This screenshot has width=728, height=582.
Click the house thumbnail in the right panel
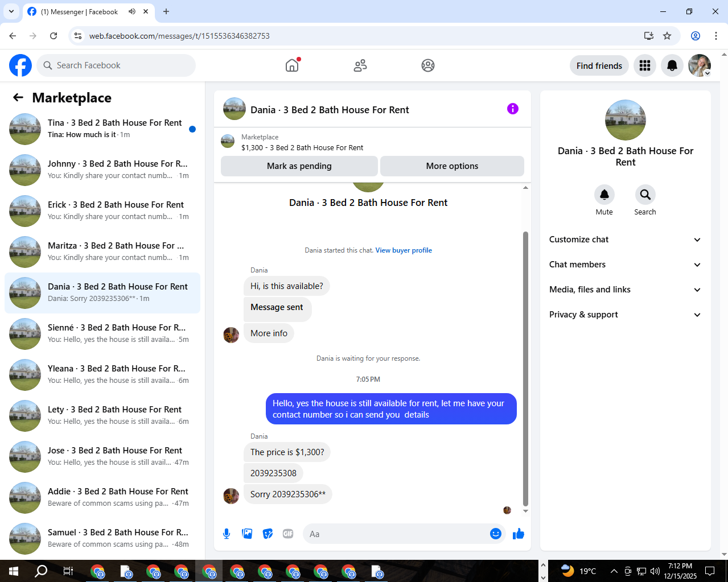(x=626, y=120)
